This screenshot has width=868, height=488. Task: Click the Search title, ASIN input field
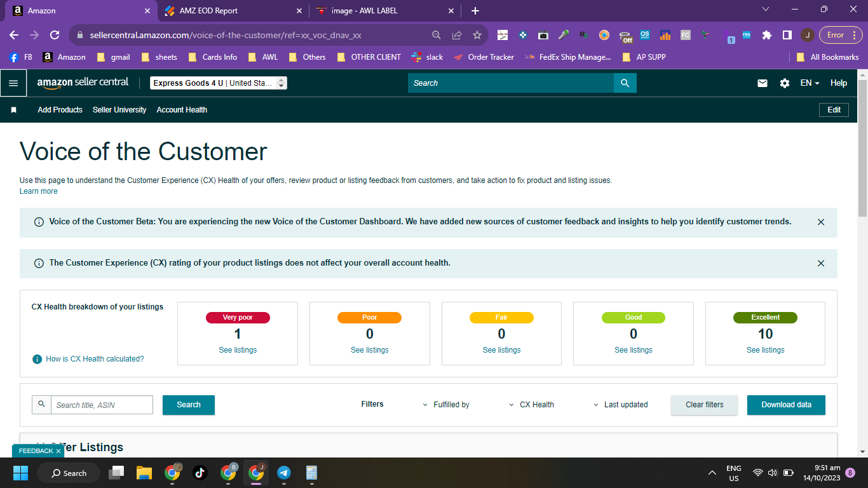pyautogui.click(x=102, y=405)
